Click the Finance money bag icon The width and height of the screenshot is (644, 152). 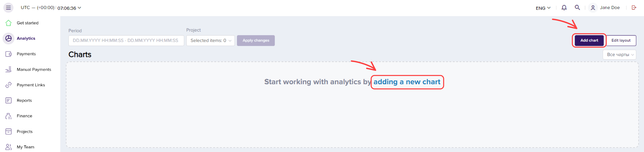coord(9,116)
